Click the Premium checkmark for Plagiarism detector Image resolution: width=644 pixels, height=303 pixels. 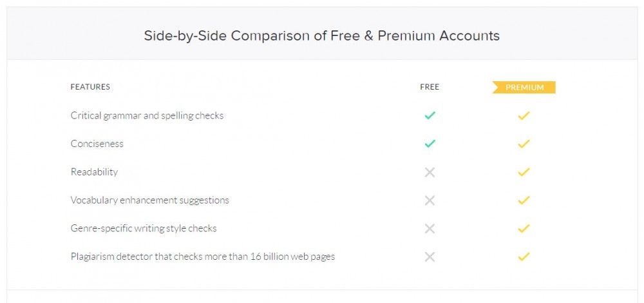pos(524,257)
